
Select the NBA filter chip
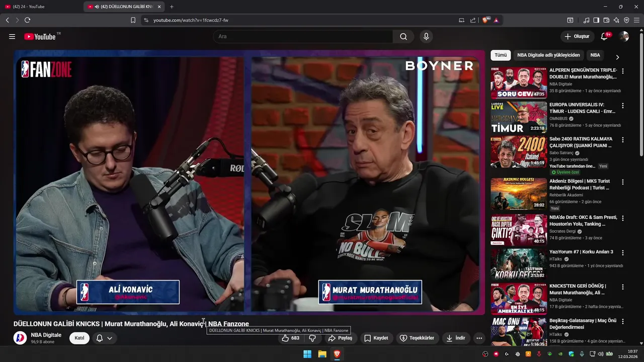[x=595, y=55]
